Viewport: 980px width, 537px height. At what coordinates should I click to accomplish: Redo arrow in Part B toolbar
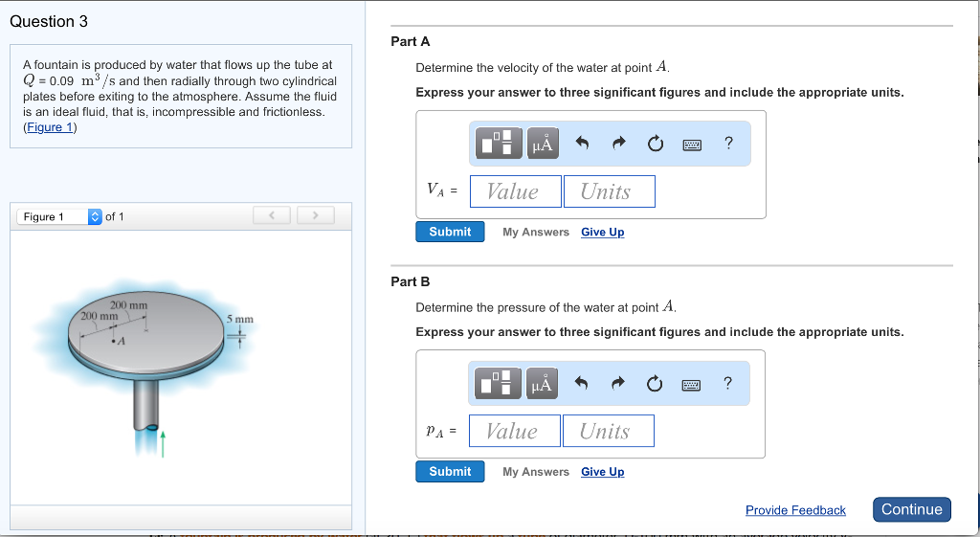pyautogui.click(x=617, y=383)
